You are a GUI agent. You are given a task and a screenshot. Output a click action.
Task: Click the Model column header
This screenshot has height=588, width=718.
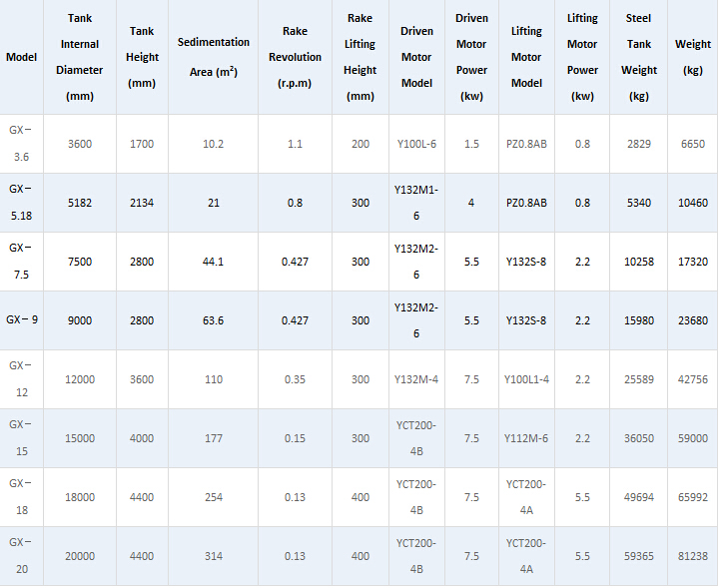pyautogui.click(x=21, y=57)
